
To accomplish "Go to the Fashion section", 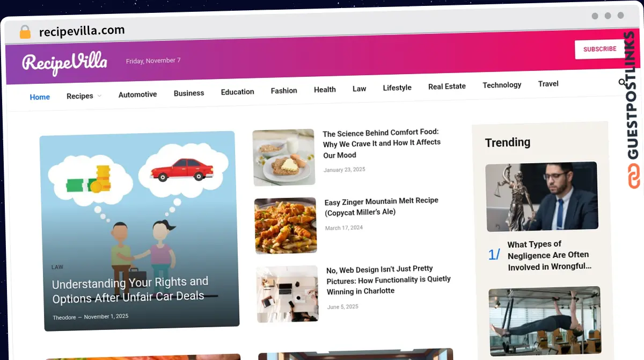I will coord(284,91).
